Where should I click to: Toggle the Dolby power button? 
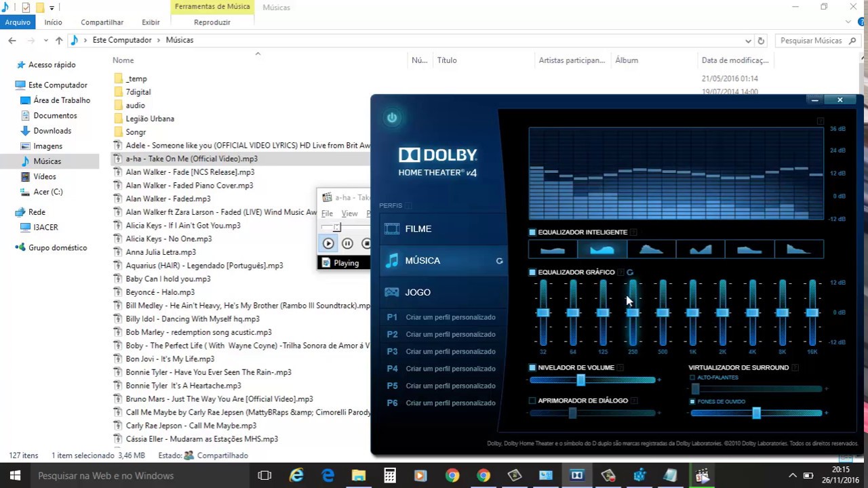[x=392, y=118]
